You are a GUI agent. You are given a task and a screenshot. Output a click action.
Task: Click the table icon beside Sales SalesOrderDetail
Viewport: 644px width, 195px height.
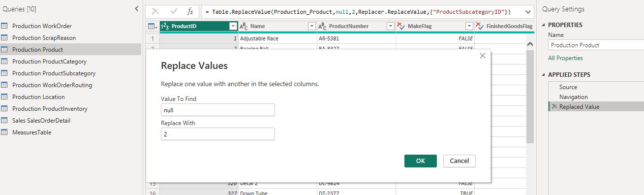(x=4, y=121)
